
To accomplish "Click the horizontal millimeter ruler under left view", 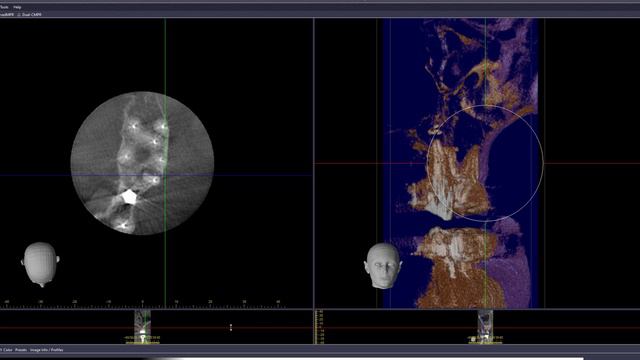I will pyautogui.click(x=143, y=304).
